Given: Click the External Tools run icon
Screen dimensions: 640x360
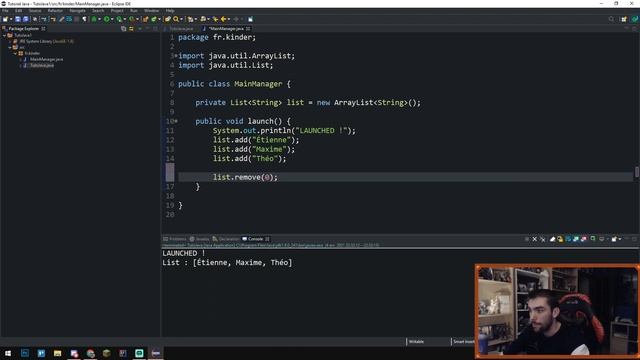Looking at the screenshot, I should pyautogui.click(x=131, y=19).
